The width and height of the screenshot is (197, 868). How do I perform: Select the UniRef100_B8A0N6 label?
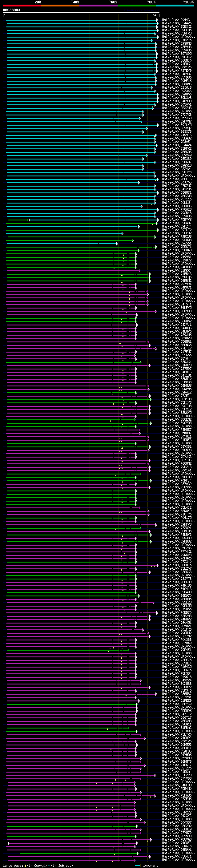pyautogui.click(x=177, y=84)
